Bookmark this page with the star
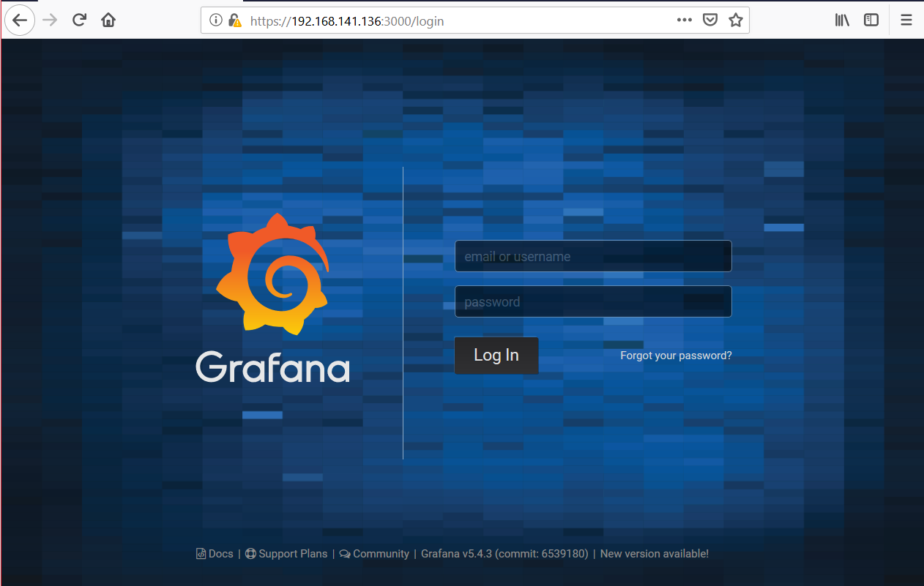The image size is (924, 586). (x=735, y=20)
